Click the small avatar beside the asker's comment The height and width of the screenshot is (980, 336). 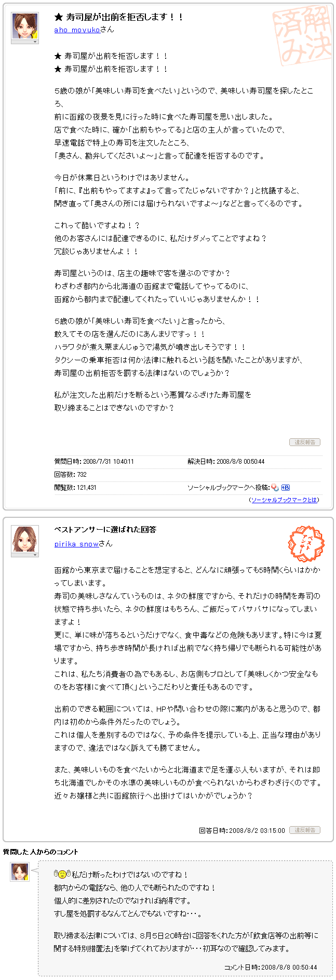(x=20, y=871)
